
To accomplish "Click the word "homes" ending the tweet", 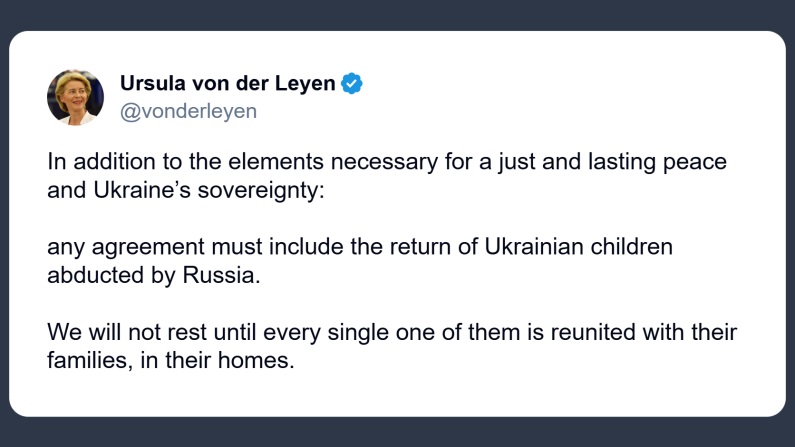I will pyautogui.click(x=263, y=359).
